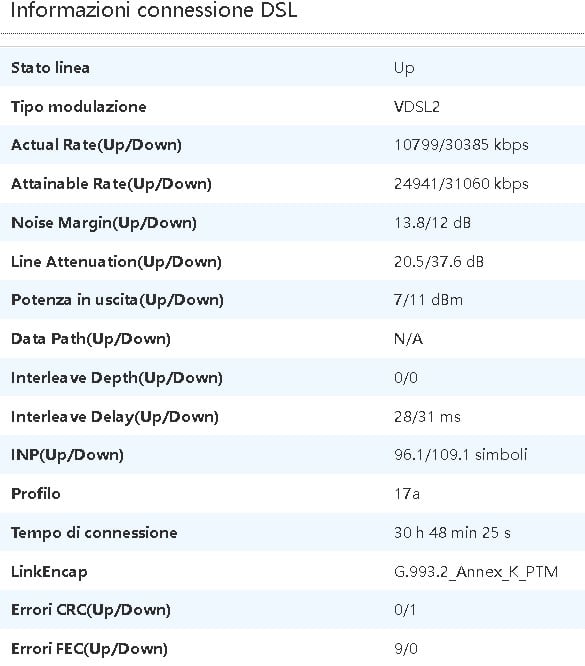Click the 28/31 ms interleave delay value
Viewport: 585px width, 666px height.
427,417
